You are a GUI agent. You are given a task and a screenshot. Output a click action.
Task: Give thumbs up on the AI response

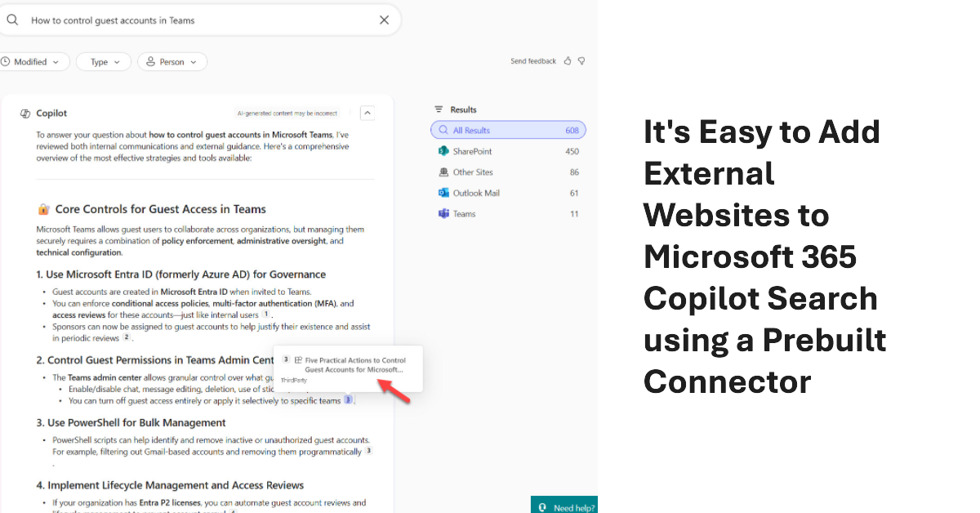pos(568,60)
